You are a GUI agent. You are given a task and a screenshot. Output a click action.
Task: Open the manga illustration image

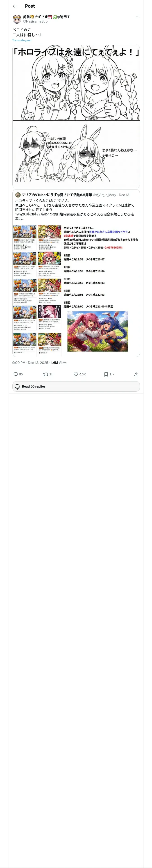76,116
